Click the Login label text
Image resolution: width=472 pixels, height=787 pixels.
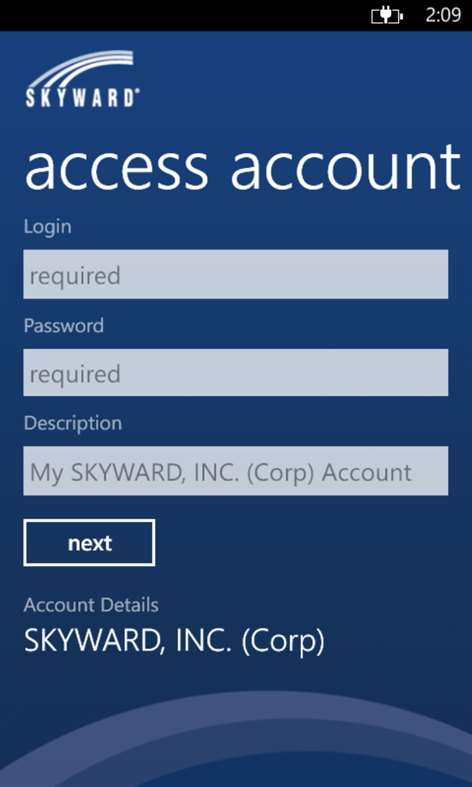[x=48, y=227]
